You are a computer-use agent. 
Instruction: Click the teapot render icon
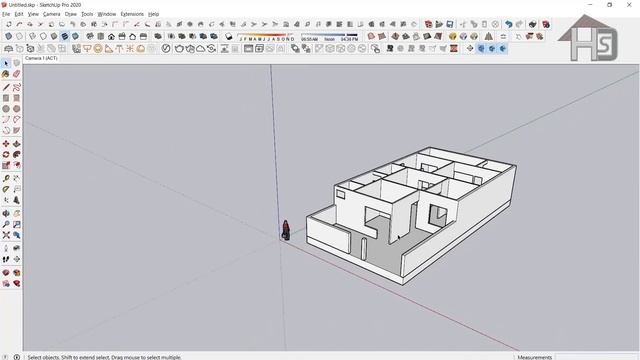click(179, 49)
